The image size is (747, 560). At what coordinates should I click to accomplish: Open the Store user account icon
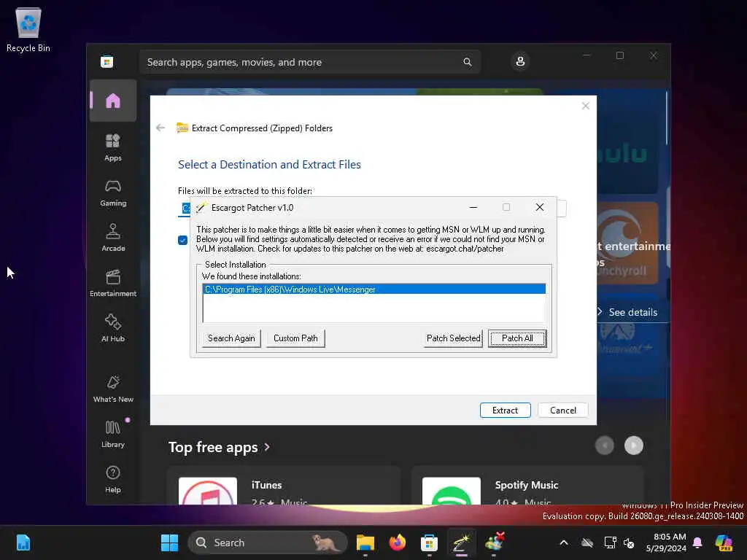(520, 61)
